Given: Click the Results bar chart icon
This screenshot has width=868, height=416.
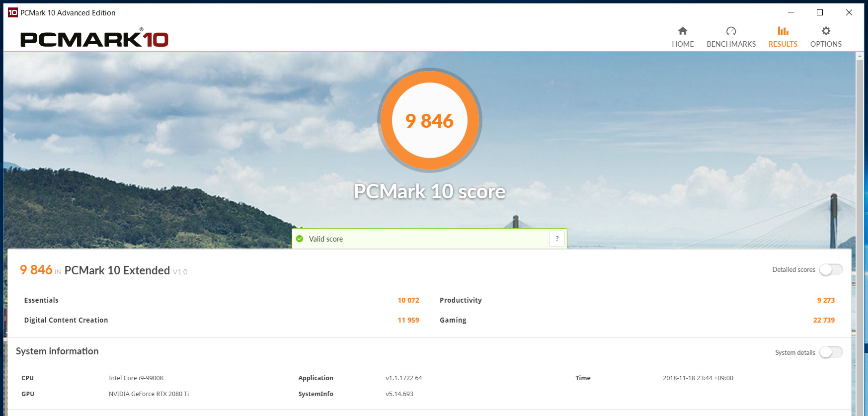Looking at the screenshot, I should pyautogui.click(x=783, y=31).
